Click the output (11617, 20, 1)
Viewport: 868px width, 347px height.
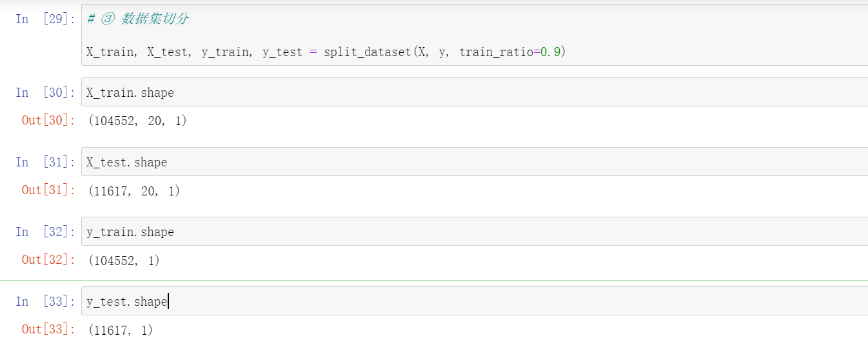click(133, 191)
